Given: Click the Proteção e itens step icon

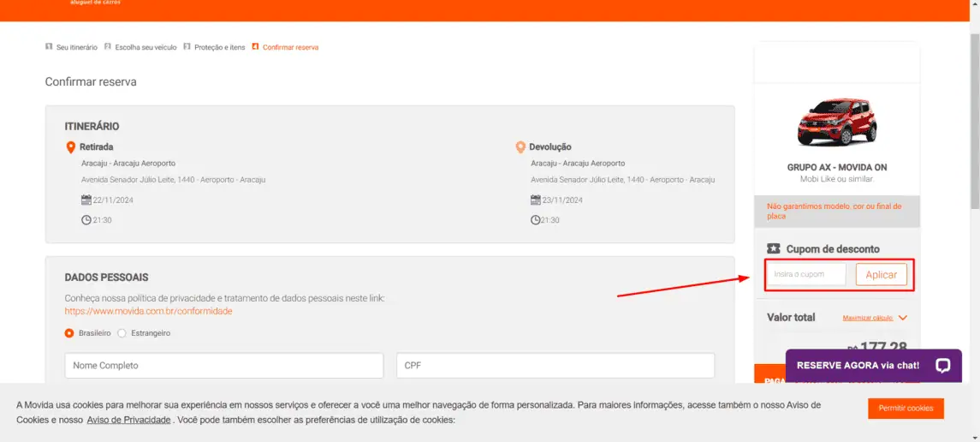Looking at the screenshot, I should [x=187, y=47].
